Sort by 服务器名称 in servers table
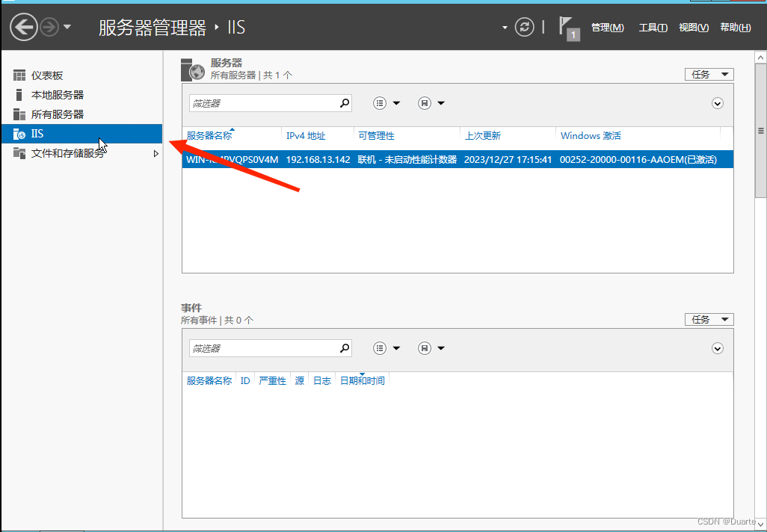Screen dimensions: 767x532 pos(209,135)
